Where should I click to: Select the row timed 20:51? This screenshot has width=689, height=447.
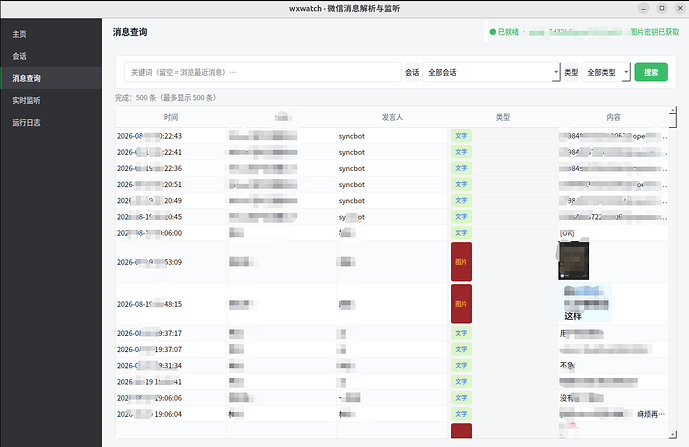(392, 185)
